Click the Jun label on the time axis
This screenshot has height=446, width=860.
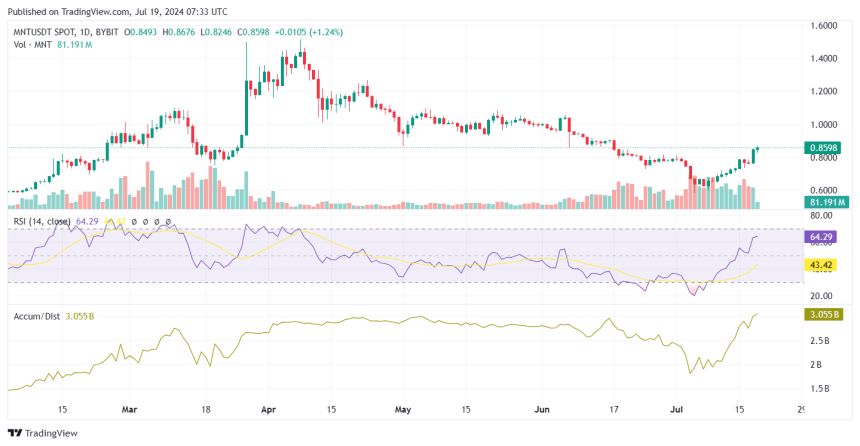543,410
